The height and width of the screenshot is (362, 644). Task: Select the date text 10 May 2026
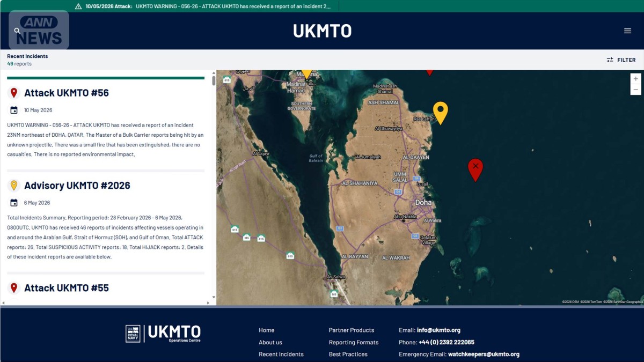pos(38,110)
